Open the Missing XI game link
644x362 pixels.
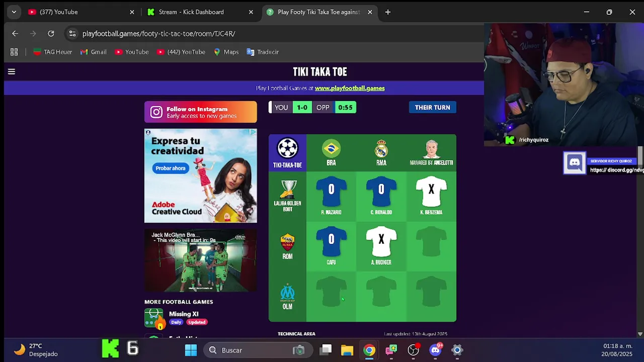184,314
